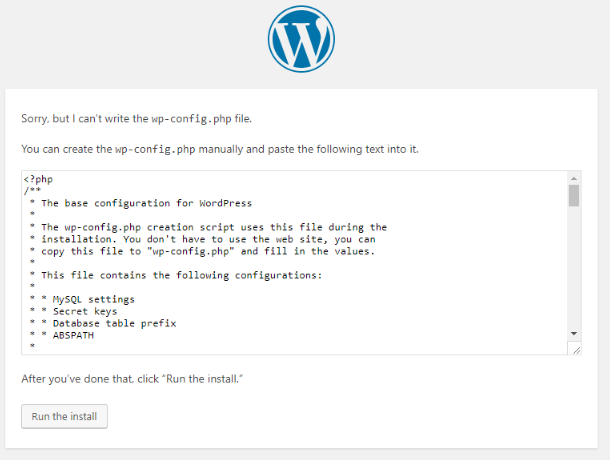Click wp-config.php in the "Sorry" sentence
Viewport: 610px width, 460px height.
[191, 119]
